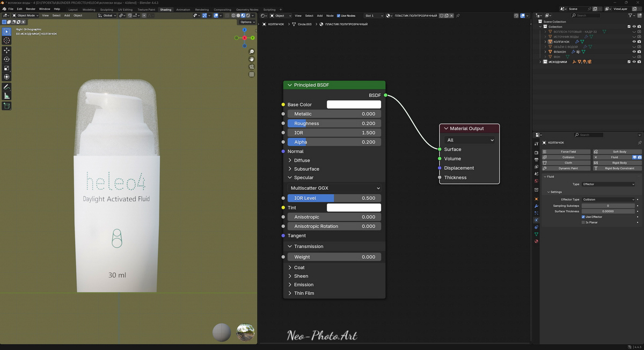Open the Tool properties tab icon

536,144
